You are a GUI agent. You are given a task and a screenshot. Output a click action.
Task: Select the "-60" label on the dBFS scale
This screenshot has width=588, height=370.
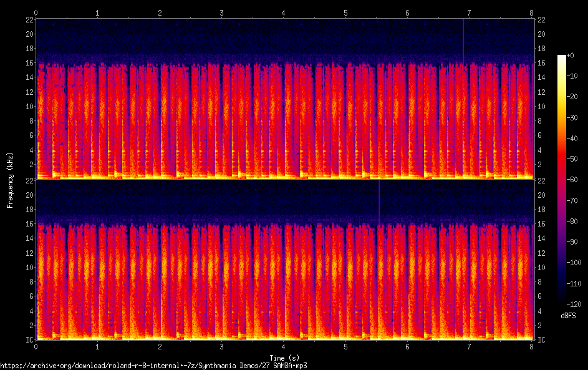(x=572, y=179)
